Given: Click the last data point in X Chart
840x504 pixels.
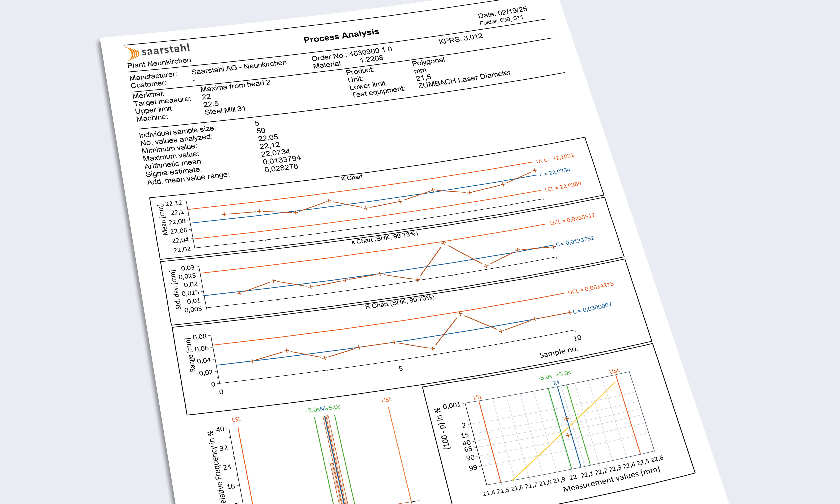Looking at the screenshot, I should click(x=535, y=171).
